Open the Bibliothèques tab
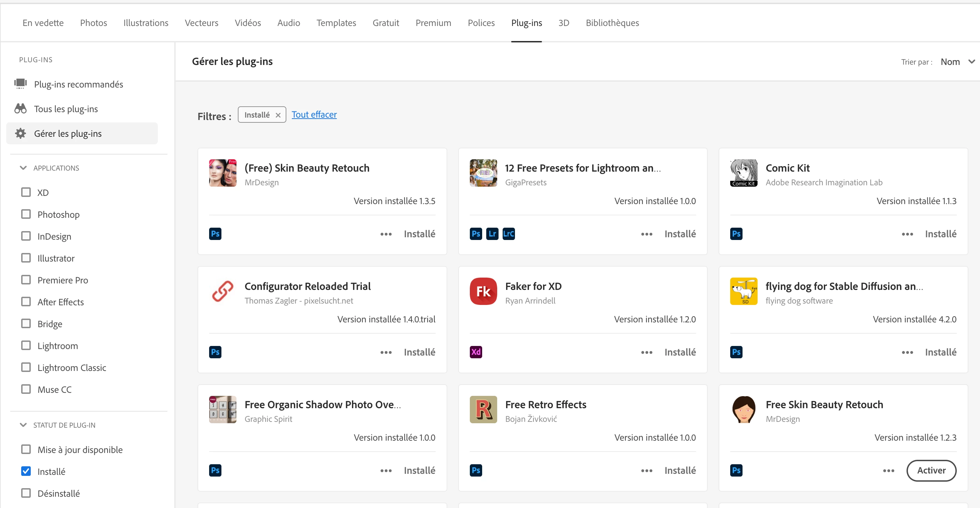The height and width of the screenshot is (508, 980). [x=612, y=23]
